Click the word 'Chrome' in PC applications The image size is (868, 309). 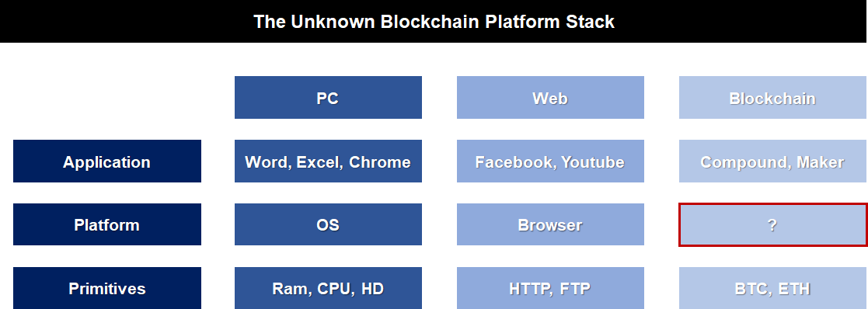click(380, 162)
